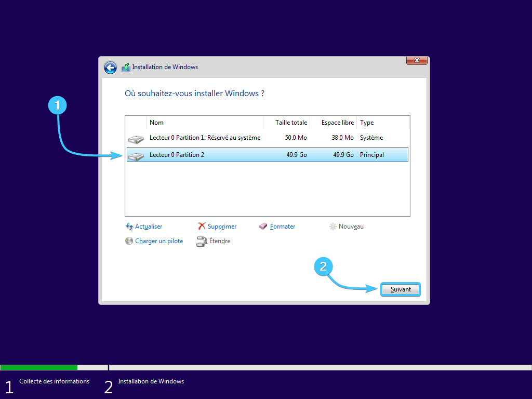Click the red X Supprimer icon
532x399 pixels.
coord(202,226)
